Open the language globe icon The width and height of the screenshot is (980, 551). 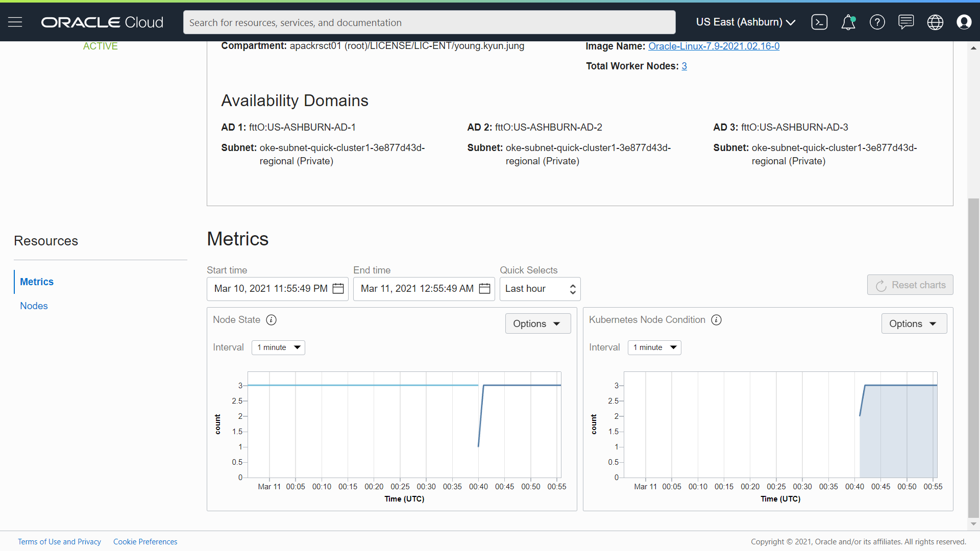coord(935,22)
